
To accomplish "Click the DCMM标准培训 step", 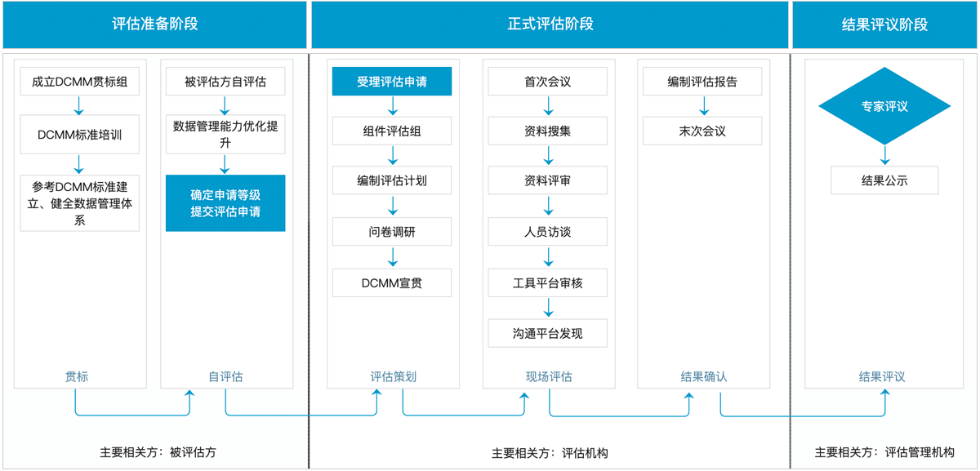I will (80, 135).
